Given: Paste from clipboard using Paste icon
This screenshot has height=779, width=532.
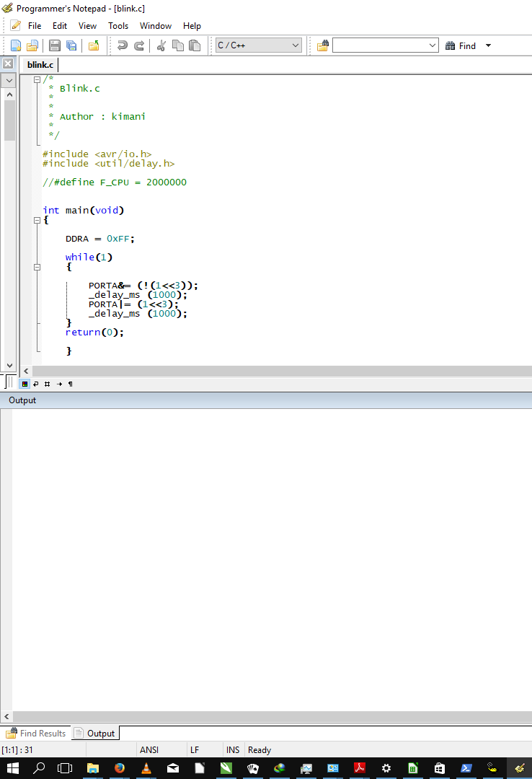Looking at the screenshot, I should click(195, 45).
